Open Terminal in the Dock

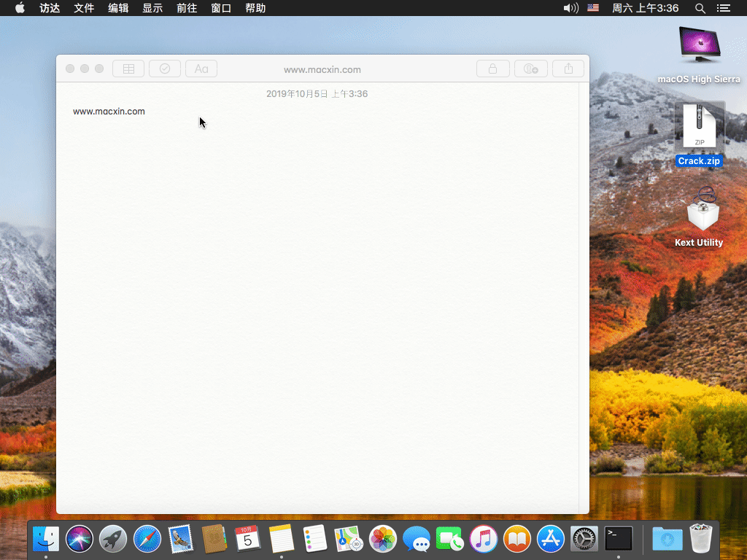pos(619,539)
